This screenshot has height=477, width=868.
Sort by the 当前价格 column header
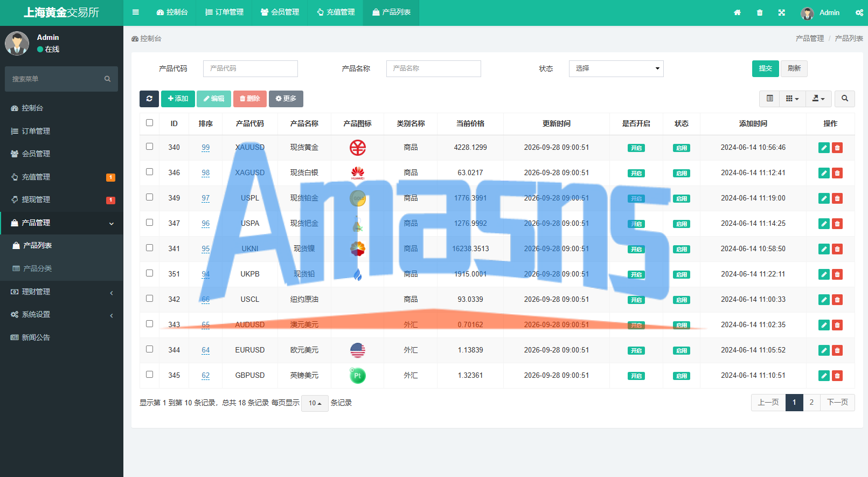470,123
